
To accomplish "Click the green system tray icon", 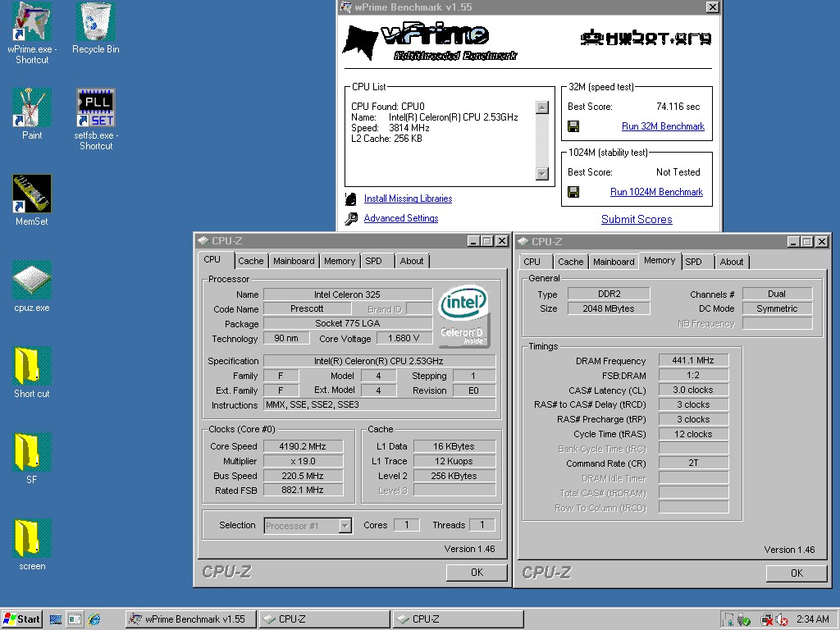I will [x=744, y=620].
